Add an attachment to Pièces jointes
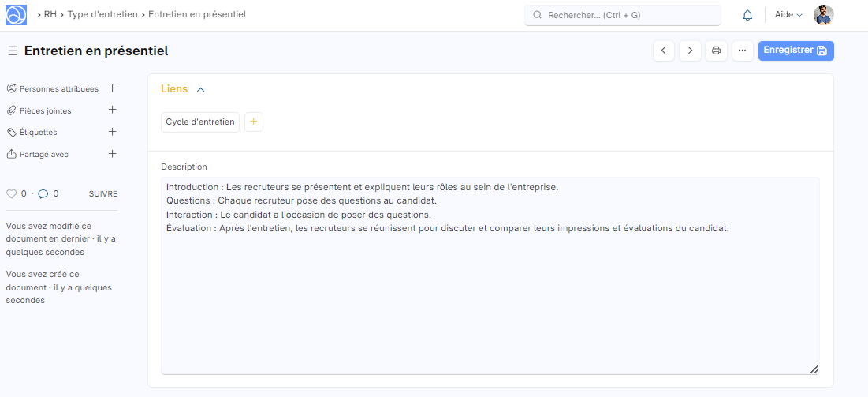This screenshot has width=868, height=397. 112,110
